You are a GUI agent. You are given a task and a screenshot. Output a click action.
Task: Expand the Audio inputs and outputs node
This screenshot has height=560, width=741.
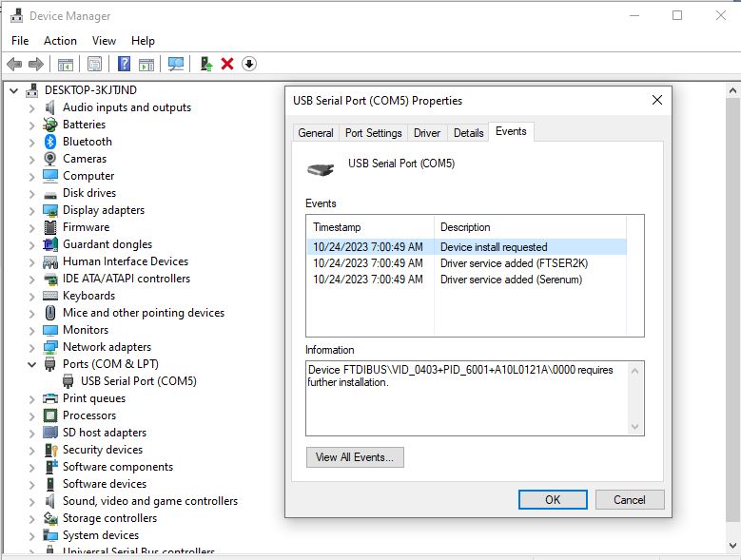coord(31,108)
